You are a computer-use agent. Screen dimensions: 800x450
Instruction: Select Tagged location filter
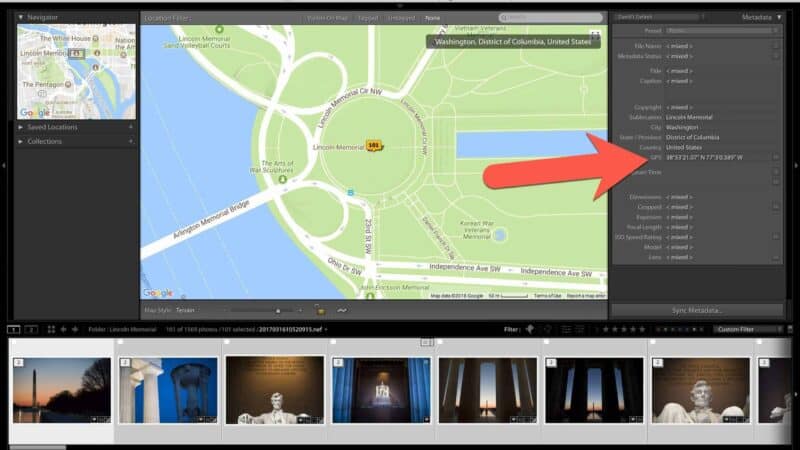click(x=367, y=18)
